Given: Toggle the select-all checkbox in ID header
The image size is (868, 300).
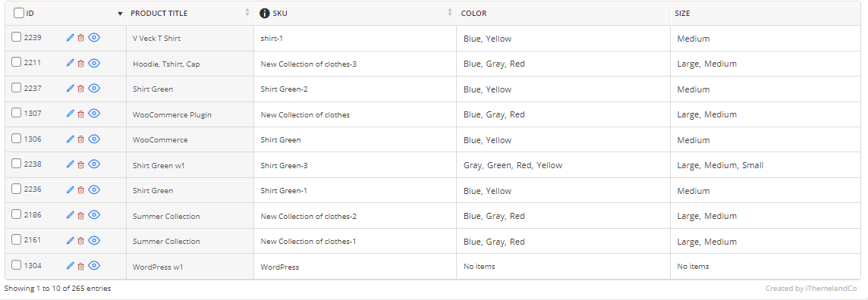Looking at the screenshot, I should pyautogui.click(x=19, y=14).
